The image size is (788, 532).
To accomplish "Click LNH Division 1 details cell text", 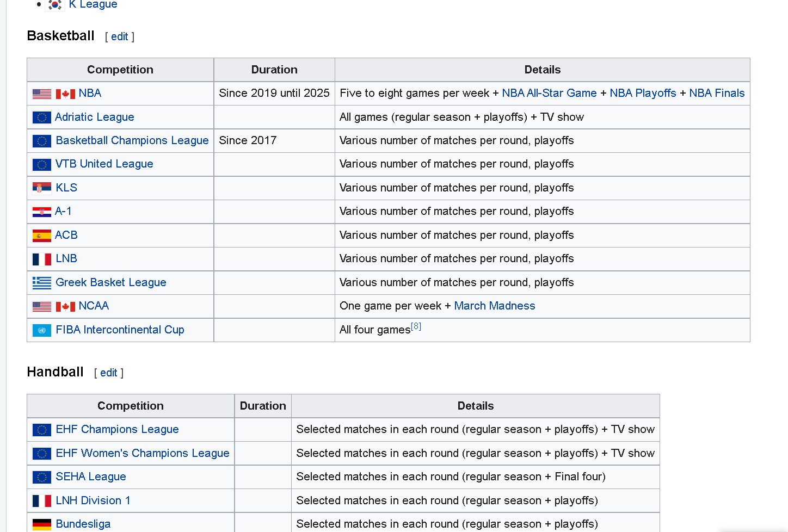I will coord(447,500).
